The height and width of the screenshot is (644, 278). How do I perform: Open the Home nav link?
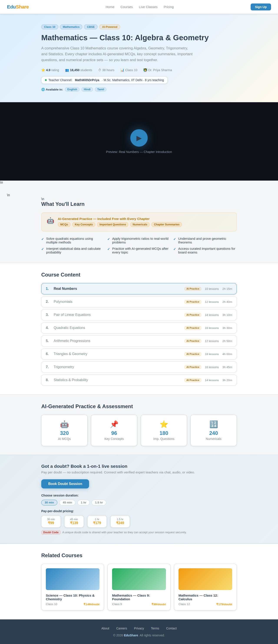pyautogui.click(x=110, y=7)
